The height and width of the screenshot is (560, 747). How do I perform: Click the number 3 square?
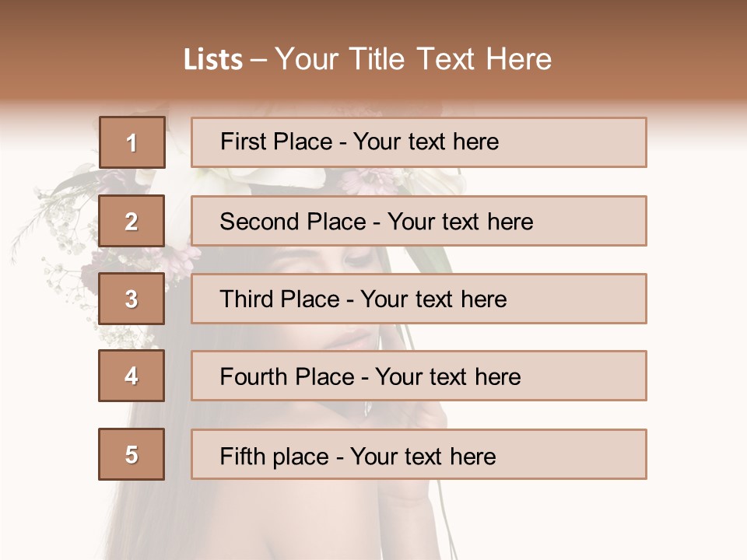pos(132,299)
